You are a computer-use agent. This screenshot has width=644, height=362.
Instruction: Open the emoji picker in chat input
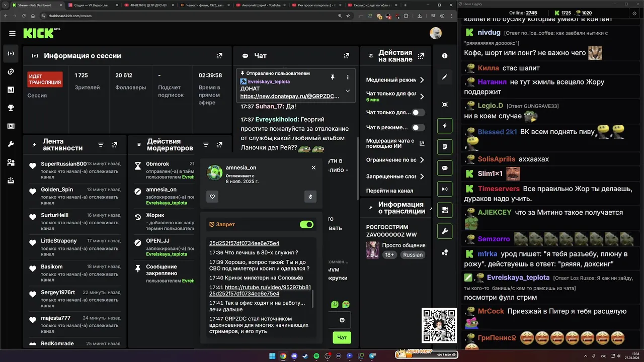[x=342, y=320]
